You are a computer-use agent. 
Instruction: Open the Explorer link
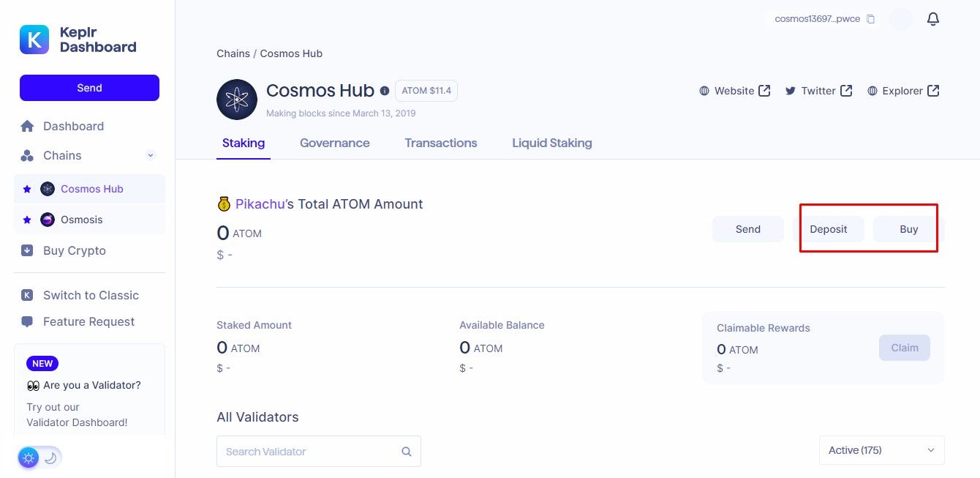click(x=902, y=91)
